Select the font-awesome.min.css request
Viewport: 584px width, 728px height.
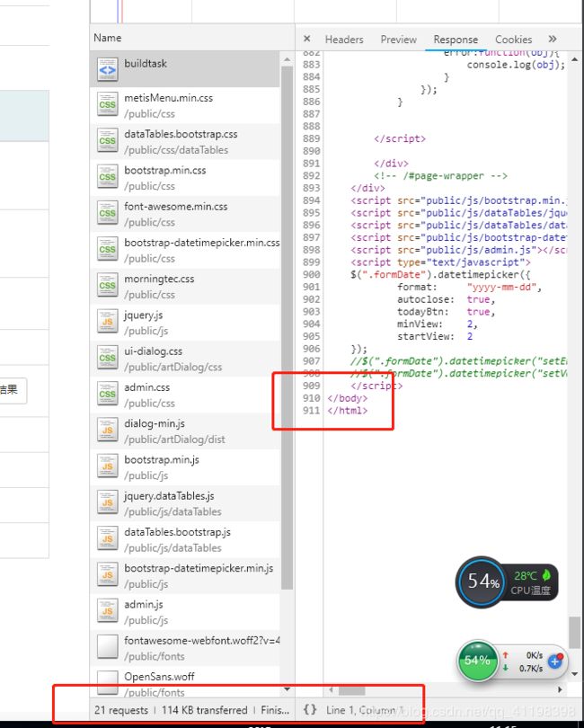185,214
